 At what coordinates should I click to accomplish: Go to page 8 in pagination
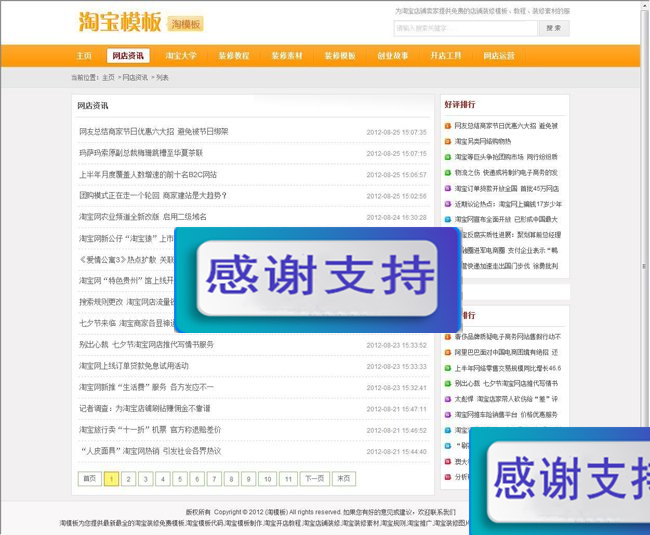click(x=231, y=479)
